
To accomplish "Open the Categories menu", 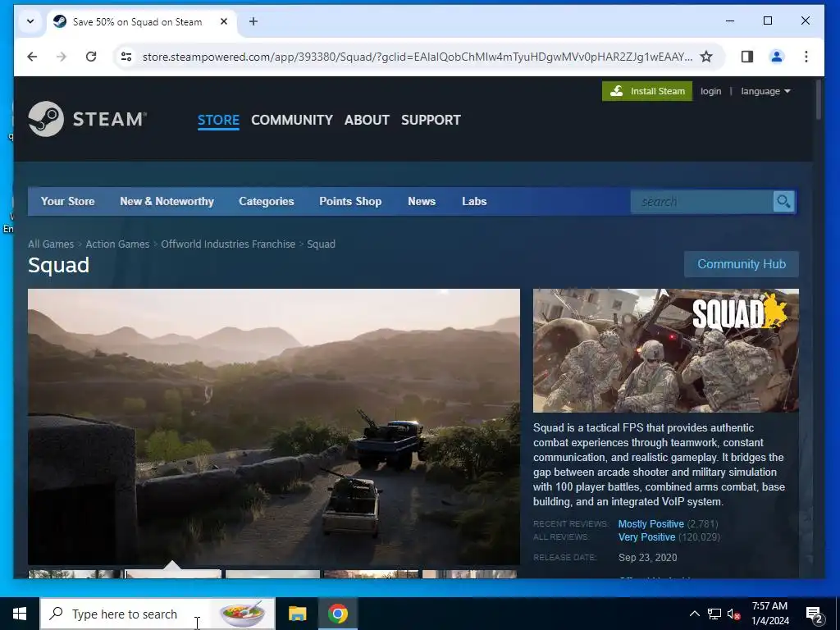I will (x=267, y=202).
